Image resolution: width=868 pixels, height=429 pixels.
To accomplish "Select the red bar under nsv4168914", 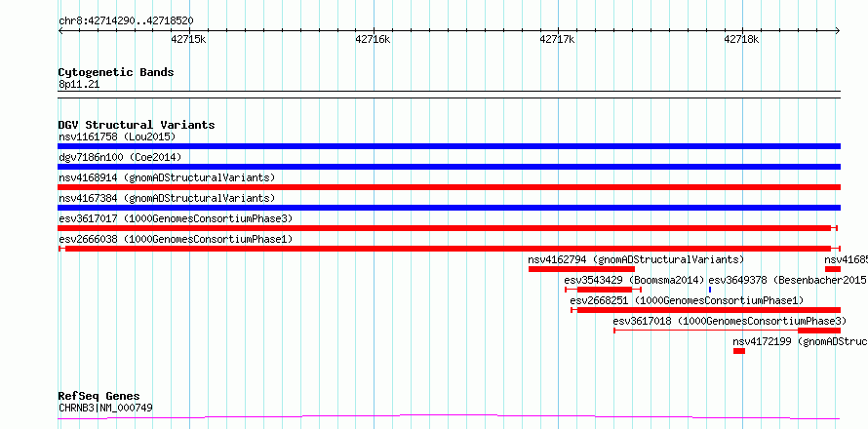I will point(449,187).
